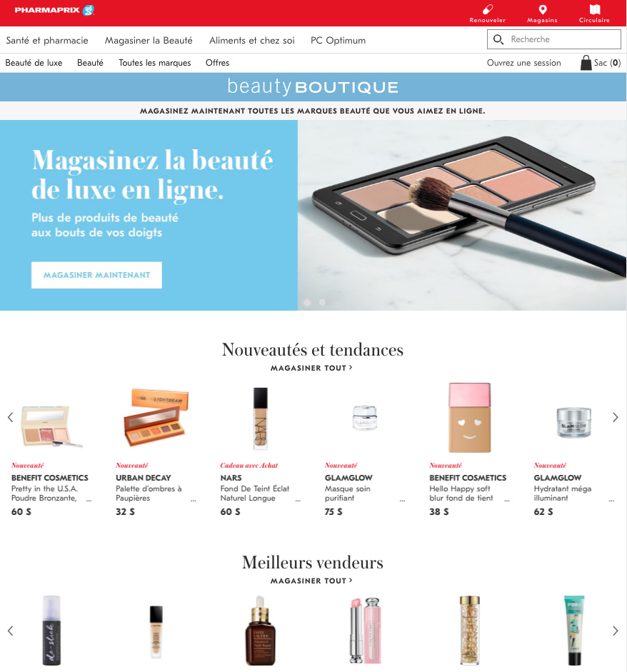The height and width of the screenshot is (672, 627).
Task: Advance Meilleurs vendeurs carousel right
Action: (x=616, y=631)
